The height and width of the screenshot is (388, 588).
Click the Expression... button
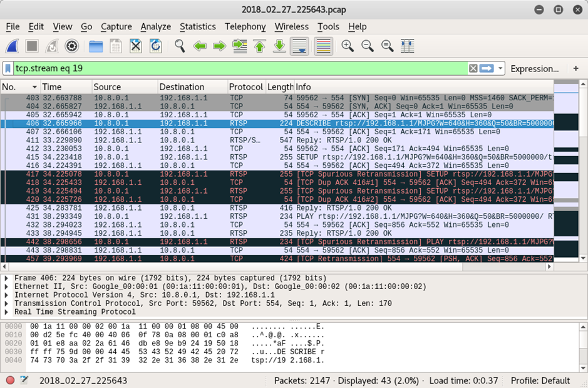click(x=534, y=68)
